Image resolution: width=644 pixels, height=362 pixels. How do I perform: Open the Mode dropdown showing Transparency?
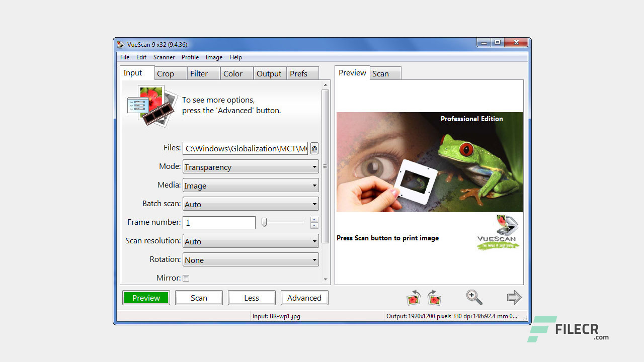[251, 167]
